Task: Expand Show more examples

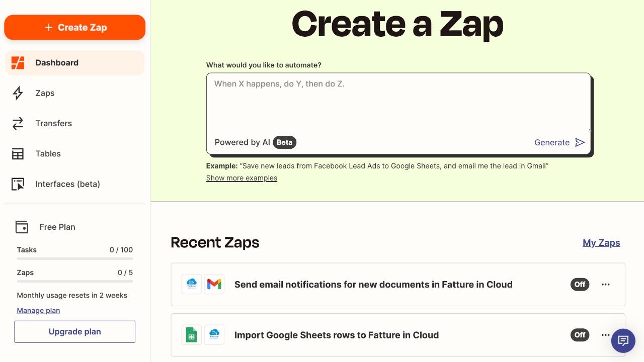Action: coord(242,178)
